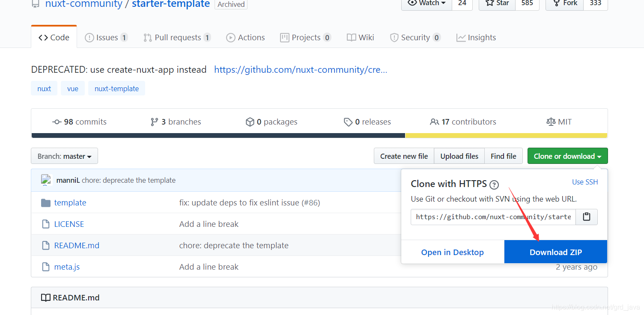
Task: Click manniL's avatar image
Action: (46, 180)
